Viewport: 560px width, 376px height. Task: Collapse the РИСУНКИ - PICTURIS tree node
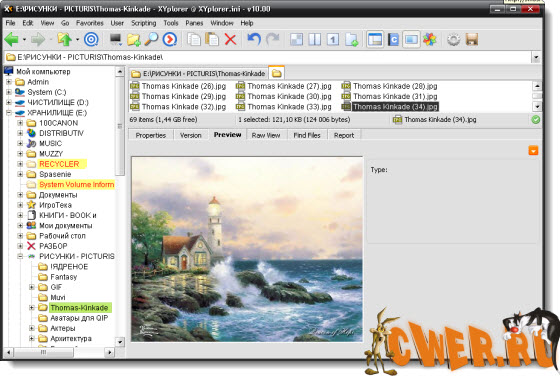pos(20,256)
